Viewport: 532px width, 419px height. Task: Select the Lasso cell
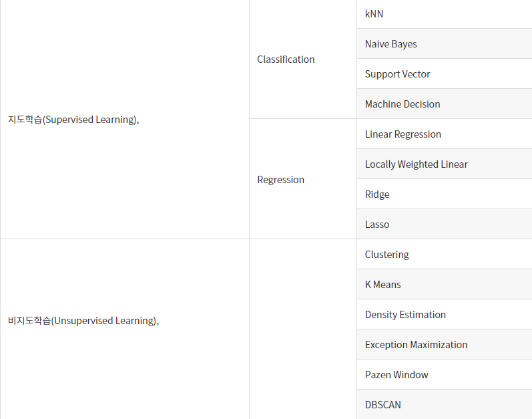click(x=444, y=224)
